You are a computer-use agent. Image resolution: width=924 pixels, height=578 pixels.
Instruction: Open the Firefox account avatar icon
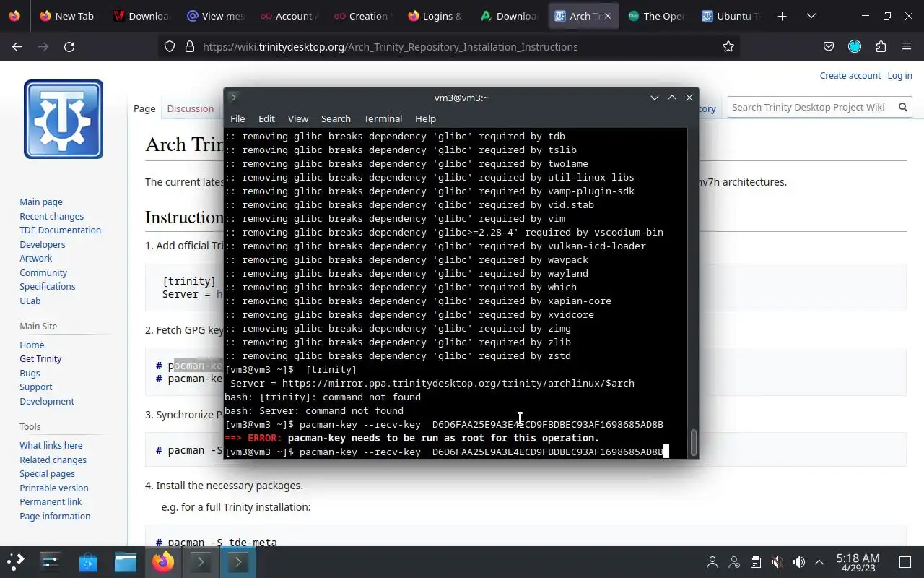pyautogui.click(x=855, y=46)
